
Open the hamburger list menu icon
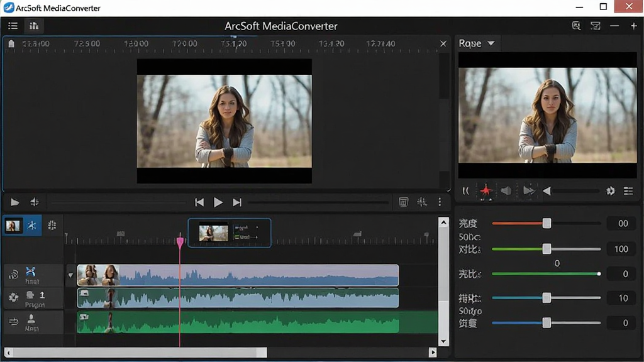click(x=13, y=26)
